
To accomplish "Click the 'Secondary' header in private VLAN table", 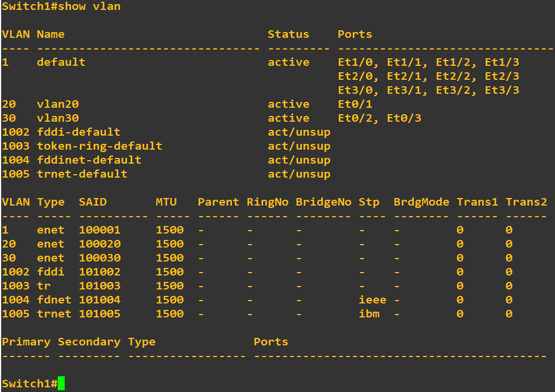I will tap(89, 342).
